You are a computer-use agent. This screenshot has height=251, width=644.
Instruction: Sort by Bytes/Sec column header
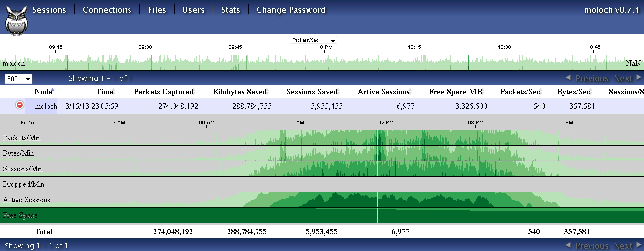click(573, 92)
